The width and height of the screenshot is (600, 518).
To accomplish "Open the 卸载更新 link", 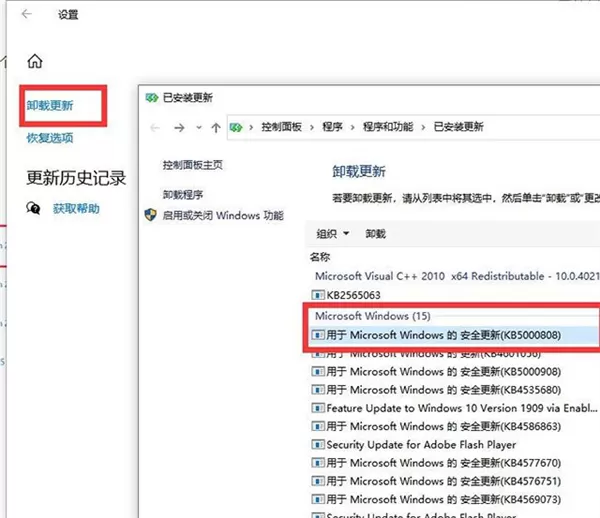I will point(50,106).
